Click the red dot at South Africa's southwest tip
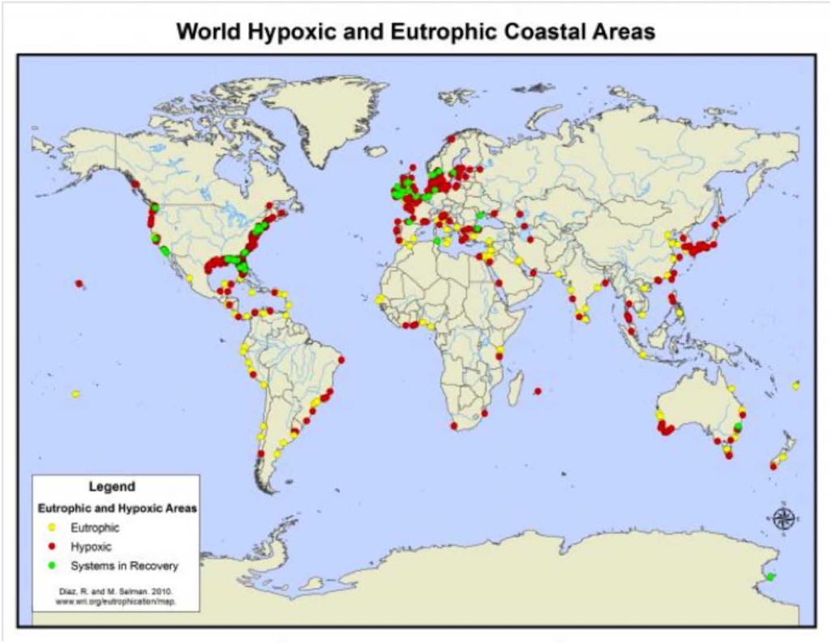832x644 pixels. (x=453, y=425)
